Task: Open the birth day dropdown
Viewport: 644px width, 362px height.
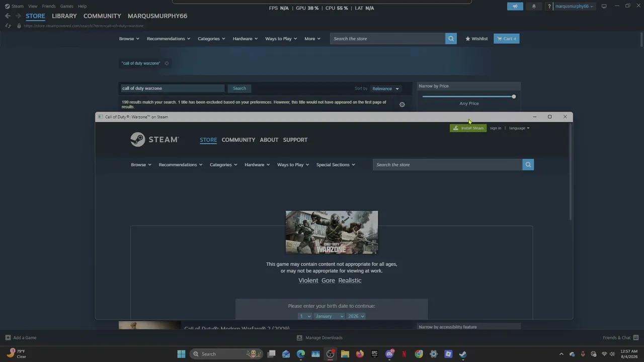Action: pos(304,316)
